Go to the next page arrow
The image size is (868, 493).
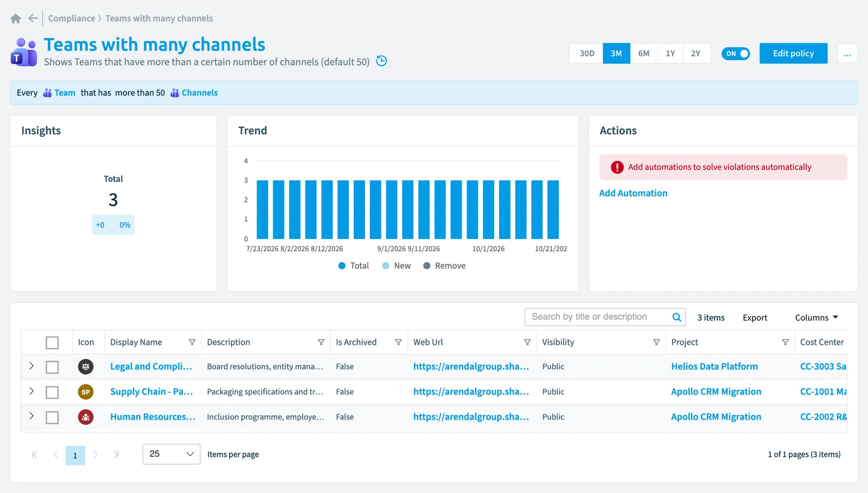pyautogui.click(x=95, y=454)
